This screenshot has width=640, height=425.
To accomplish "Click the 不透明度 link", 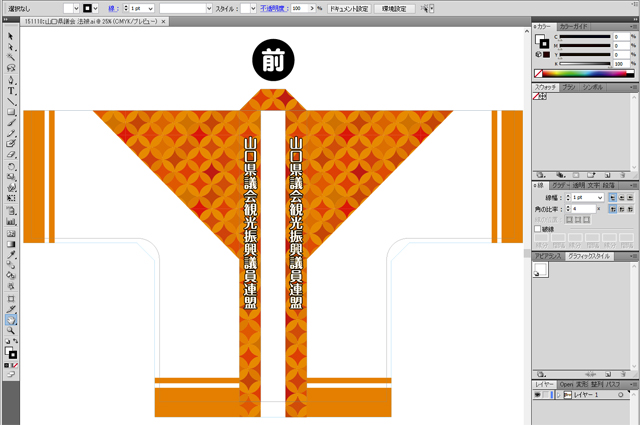I will [x=274, y=8].
